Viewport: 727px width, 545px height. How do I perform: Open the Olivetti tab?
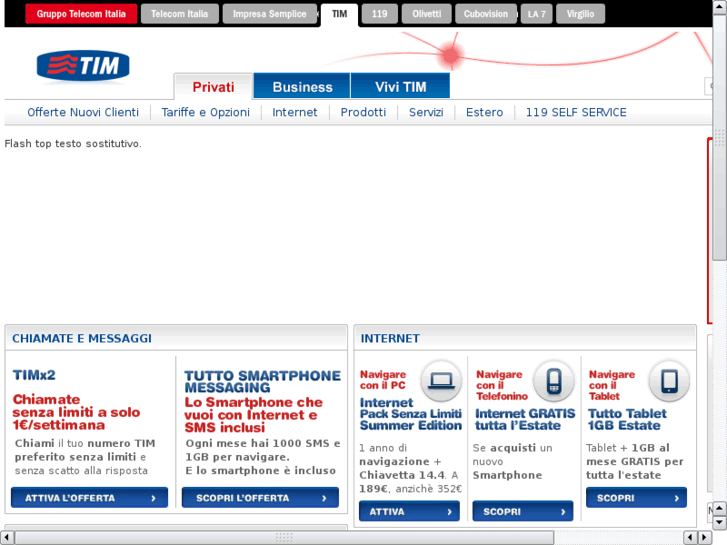tap(427, 14)
